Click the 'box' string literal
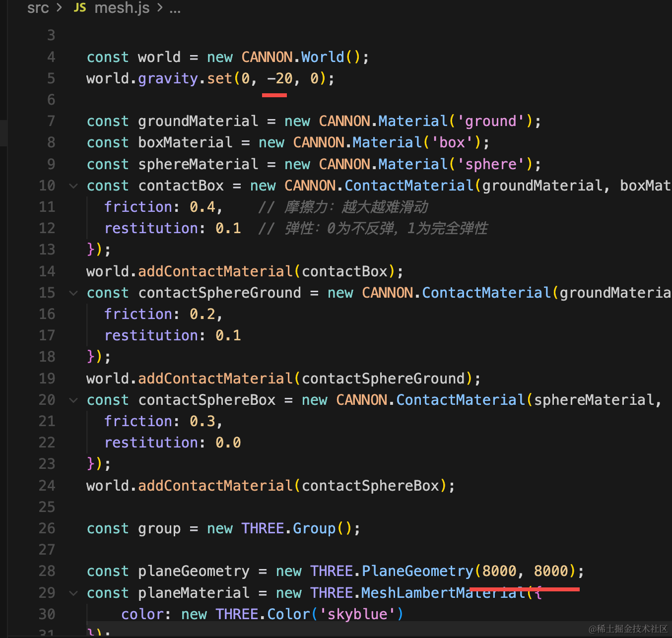 pos(452,142)
